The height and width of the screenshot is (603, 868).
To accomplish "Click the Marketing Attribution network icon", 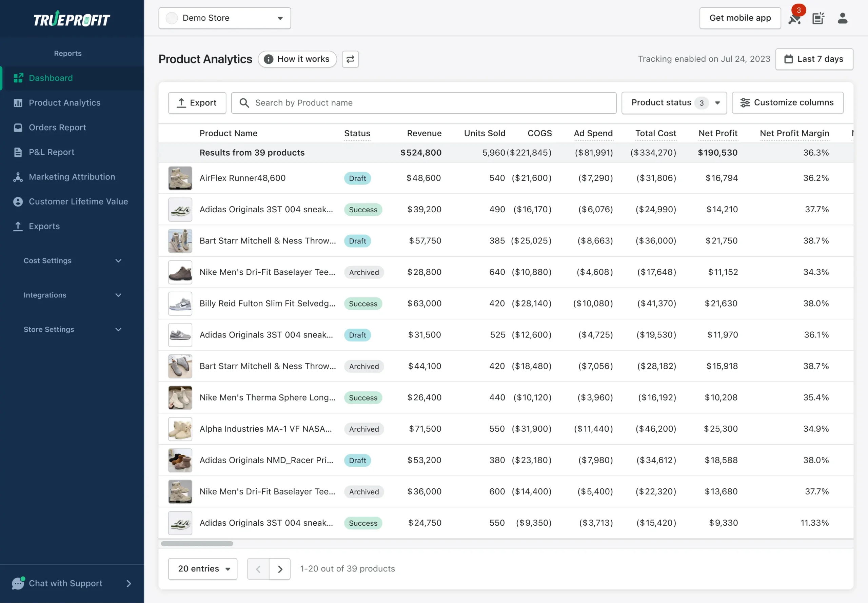I will pos(18,177).
